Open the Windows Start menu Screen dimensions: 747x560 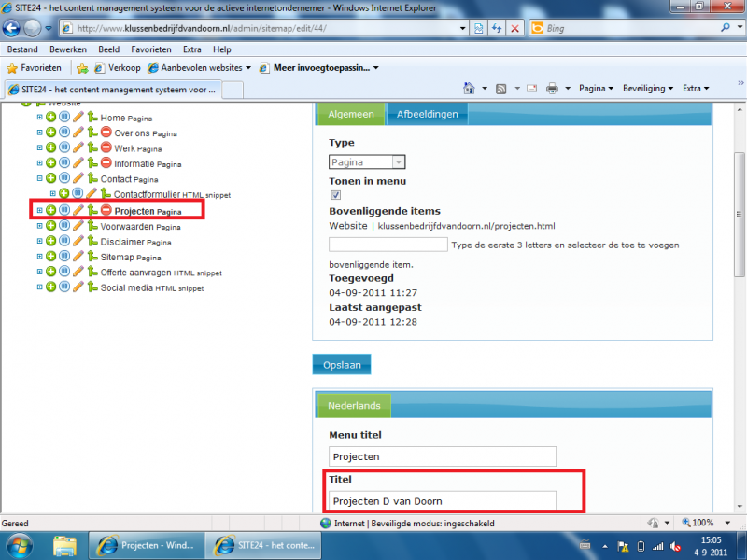pyautogui.click(x=20, y=544)
